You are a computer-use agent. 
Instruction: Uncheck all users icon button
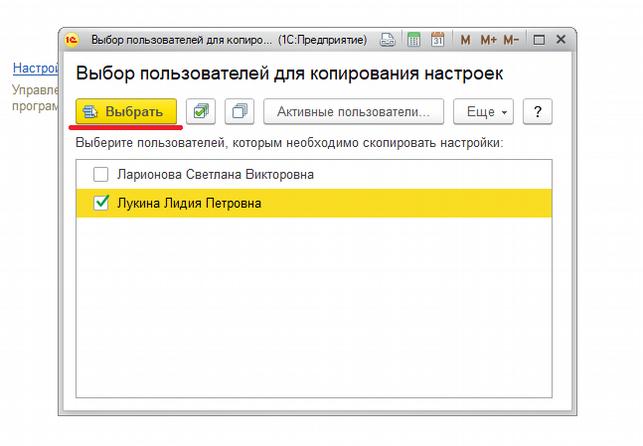(239, 112)
